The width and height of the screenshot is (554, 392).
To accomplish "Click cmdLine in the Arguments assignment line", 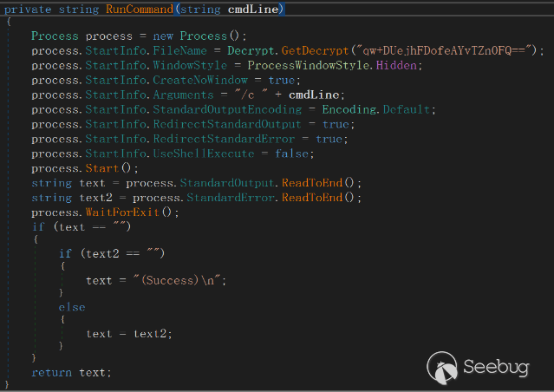I will (x=314, y=95).
